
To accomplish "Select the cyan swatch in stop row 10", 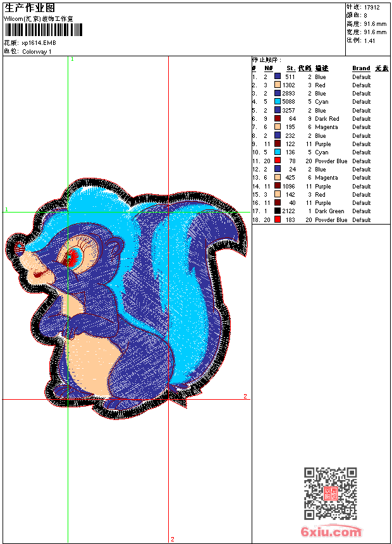I will [x=278, y=152].
